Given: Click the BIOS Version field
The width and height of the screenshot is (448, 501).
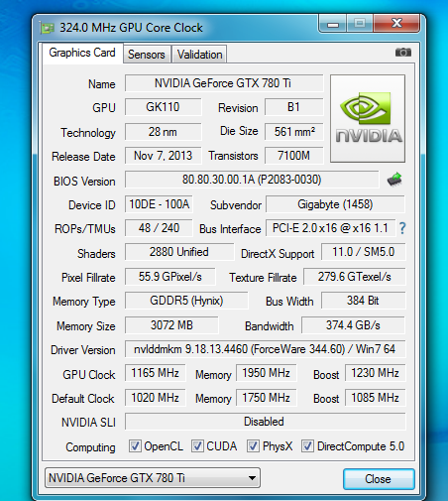Looking at the screenshot, I should click(252, 180).
